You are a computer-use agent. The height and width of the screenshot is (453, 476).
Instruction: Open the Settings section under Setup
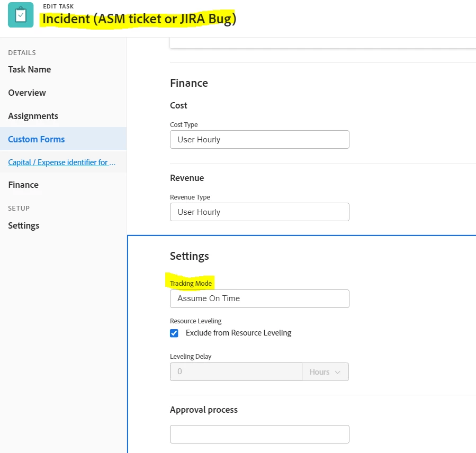pyautogui.click(x=24, y=226)
